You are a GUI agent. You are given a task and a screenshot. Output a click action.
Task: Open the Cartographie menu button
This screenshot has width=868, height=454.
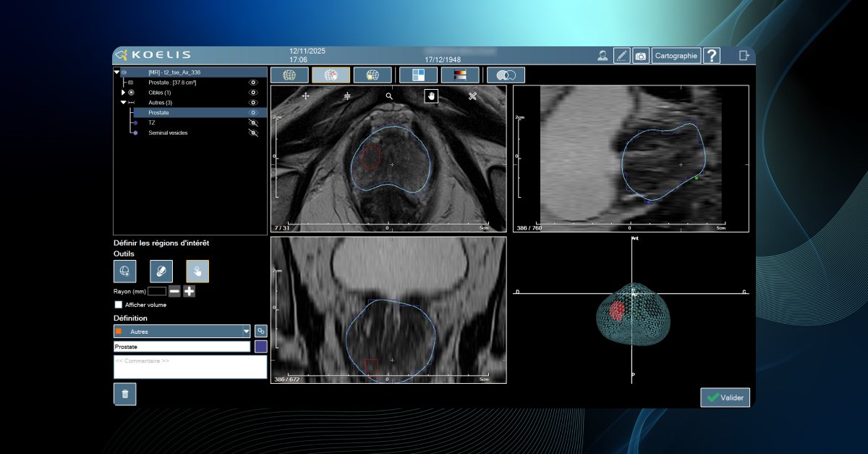(676, 54)
